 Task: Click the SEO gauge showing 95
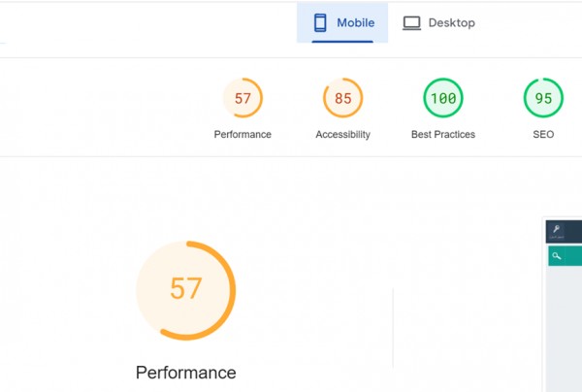543,98
